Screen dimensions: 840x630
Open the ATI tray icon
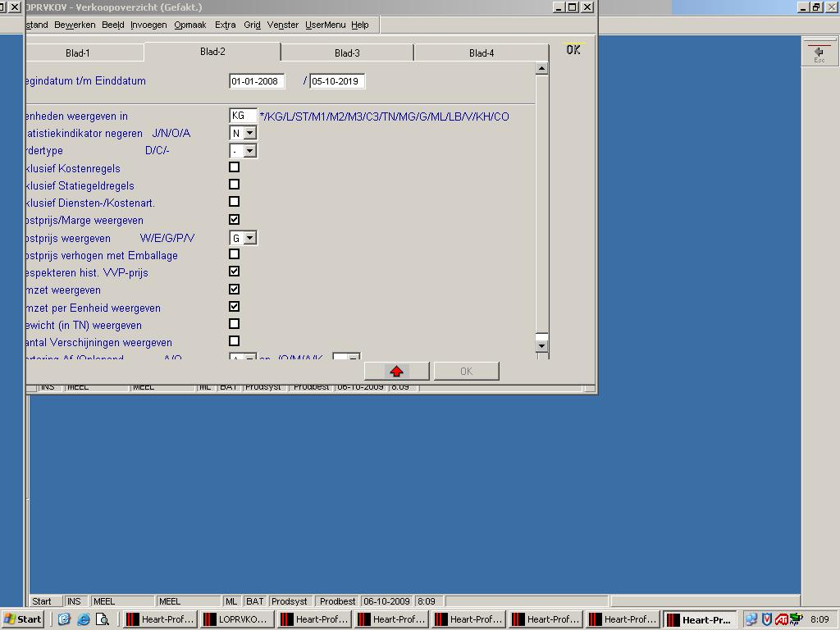(781, 619)
